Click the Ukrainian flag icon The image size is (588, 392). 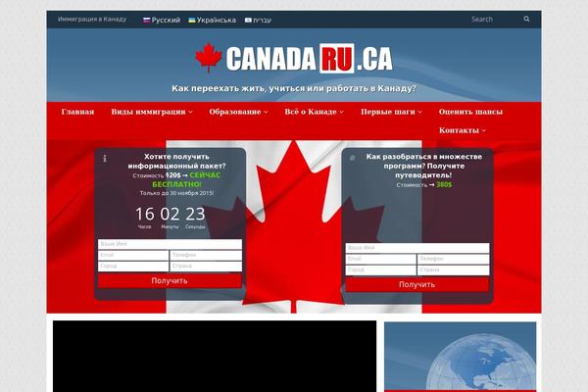click(x=192, y=20)
